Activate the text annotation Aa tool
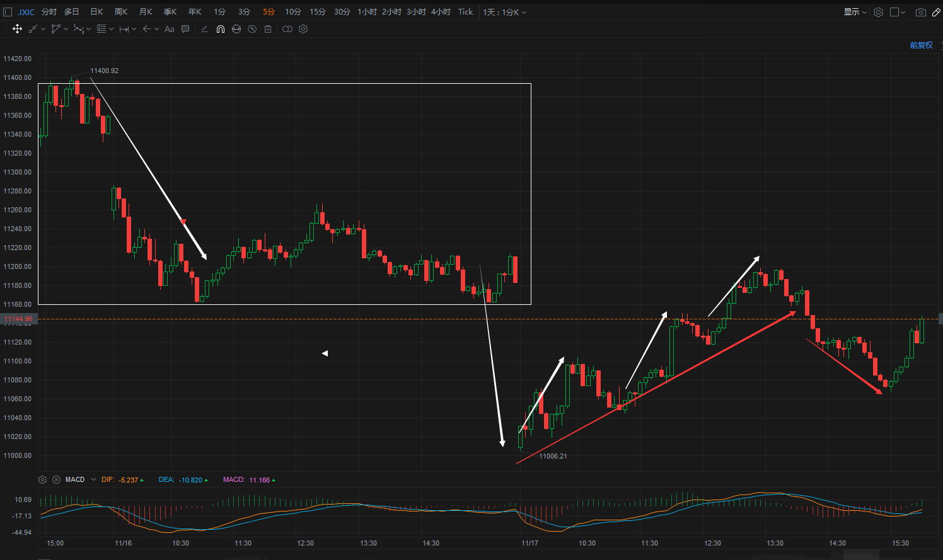Image resolution: width=943 pixels, height=560 pixels. click(169, 29)
